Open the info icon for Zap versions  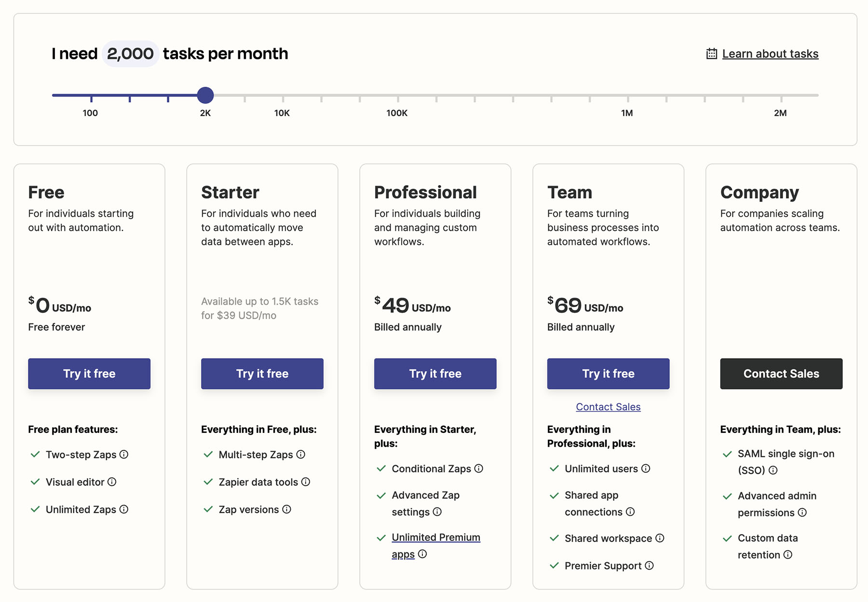[x=287, y=509]
